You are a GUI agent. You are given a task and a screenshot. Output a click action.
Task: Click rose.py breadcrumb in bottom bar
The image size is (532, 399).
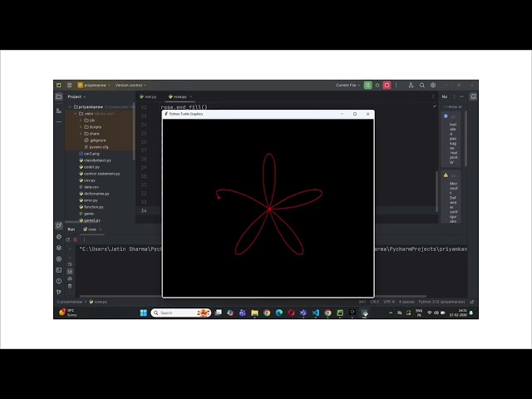[x=98, y=302]
